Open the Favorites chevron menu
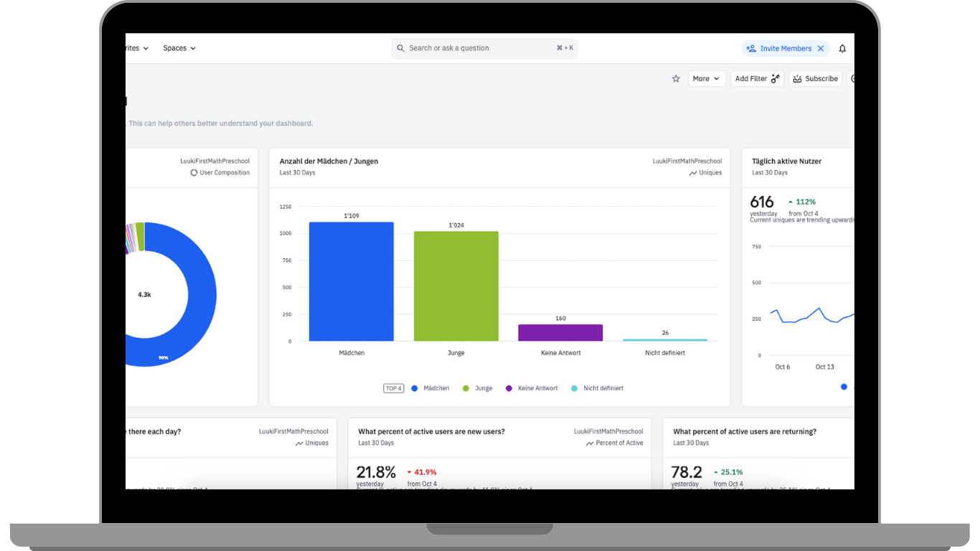 [147, 48]
